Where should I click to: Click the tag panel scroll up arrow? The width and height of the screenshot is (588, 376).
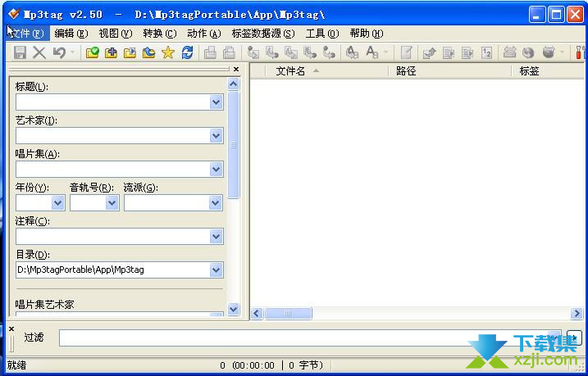[233, 84]
